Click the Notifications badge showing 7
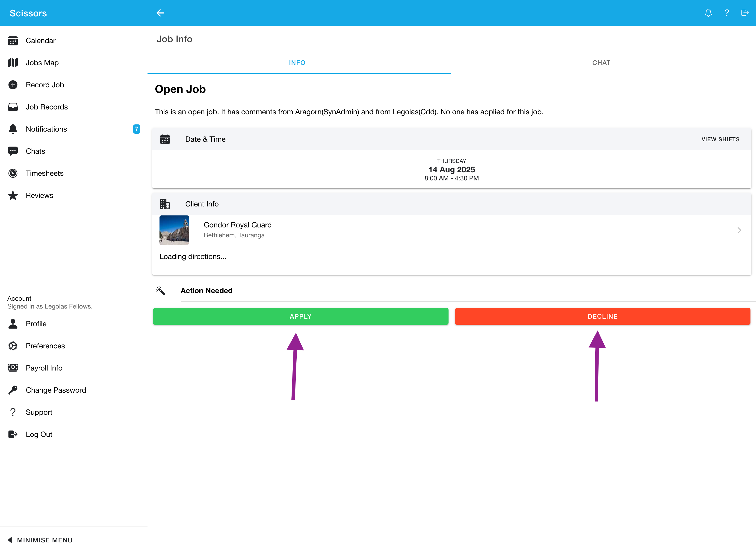756x553 pixels. 136,129
